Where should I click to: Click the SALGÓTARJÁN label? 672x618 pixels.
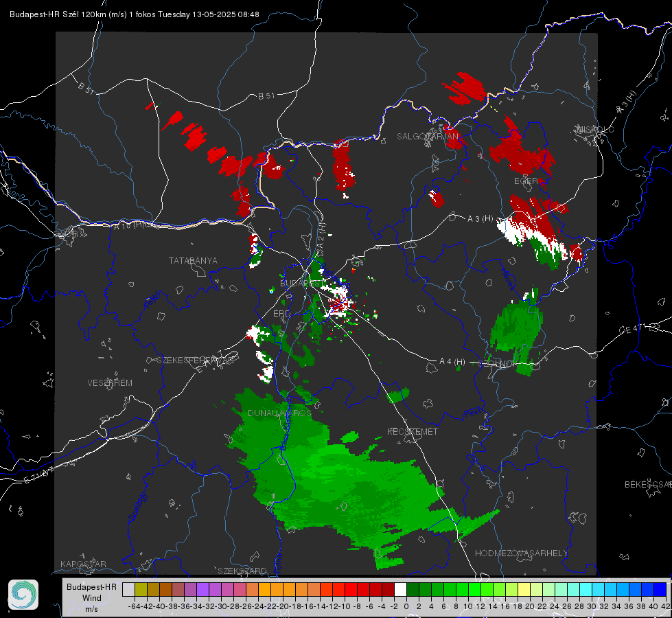[x=427, y=137]
